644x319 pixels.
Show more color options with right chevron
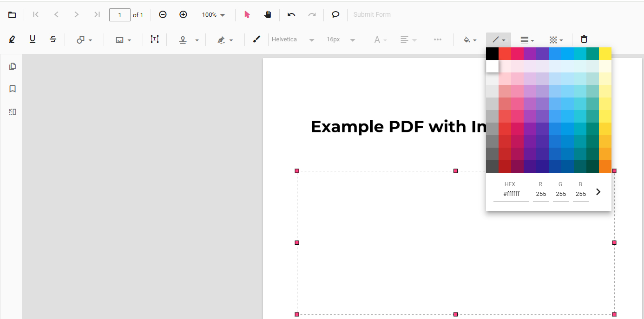pos(598,192)
